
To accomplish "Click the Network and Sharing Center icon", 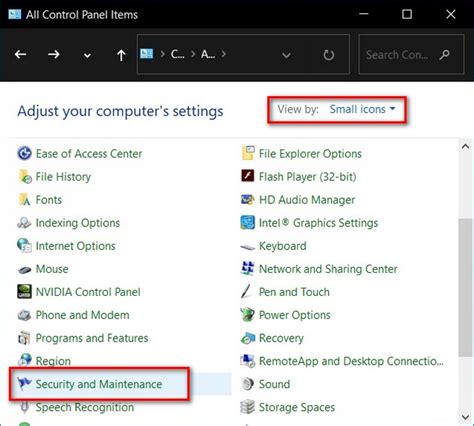I will pyautogui.click(x=248, y=269).
